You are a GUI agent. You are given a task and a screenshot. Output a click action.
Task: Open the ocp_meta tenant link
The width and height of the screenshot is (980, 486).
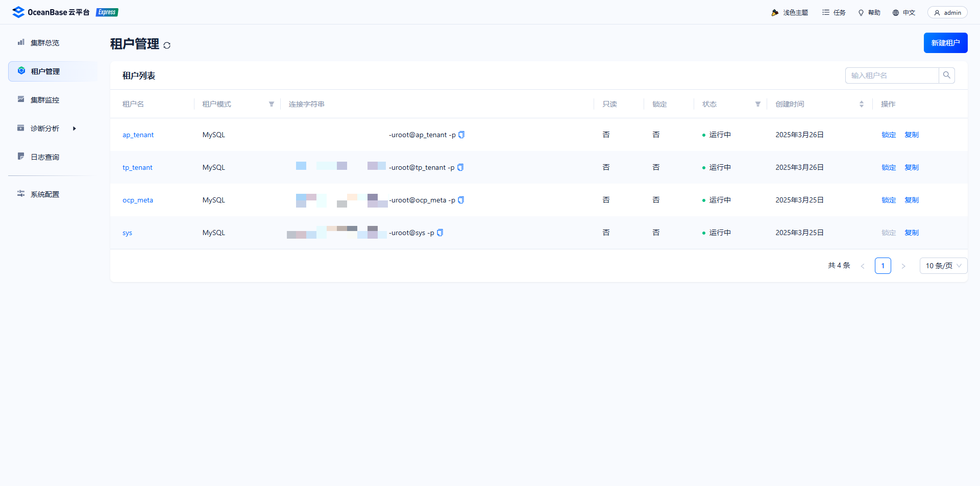pos(138,200)
